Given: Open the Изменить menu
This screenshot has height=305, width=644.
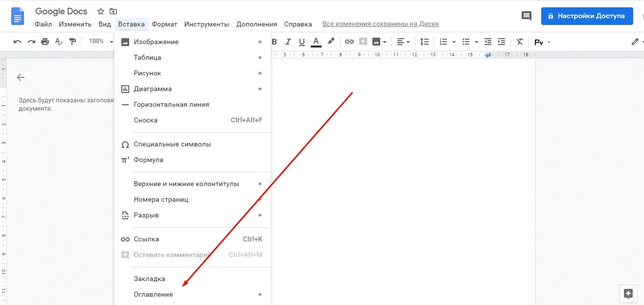Looking at the screenshot, I should tap(75, 24).
